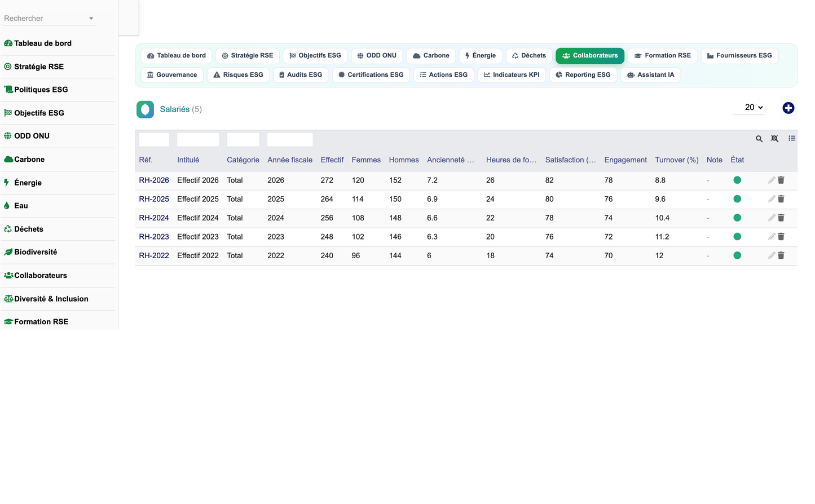Switch to the Tableau de bord tab
Image resolution: width=815 pixels, height=504 pixels.
[x=176, y=56]
